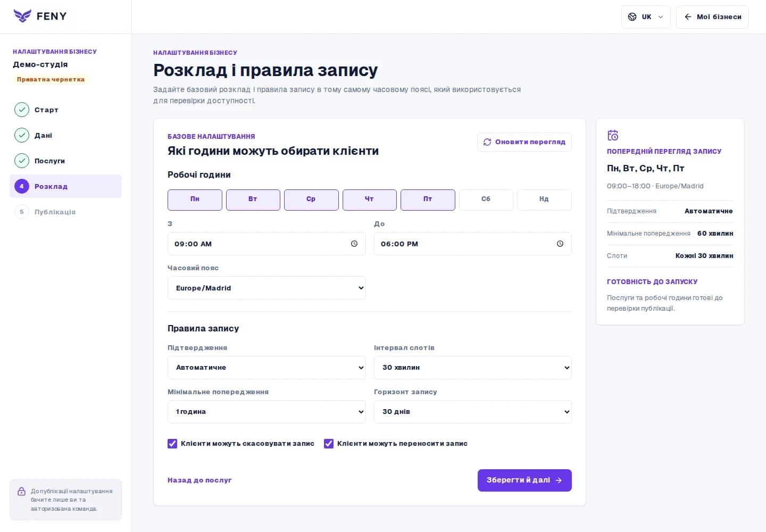Click the Приватна чернетка badge
This screenshot has height=532, width=766.
click(x=51, y=79)
